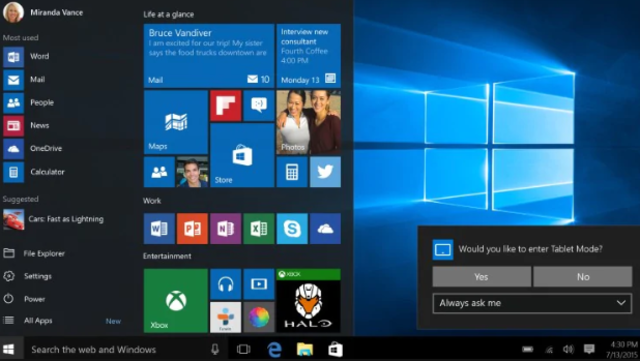This screenshot has width=640, height=361.
Task: Expand the Always ask me dropdown
Action: (532, 303)
